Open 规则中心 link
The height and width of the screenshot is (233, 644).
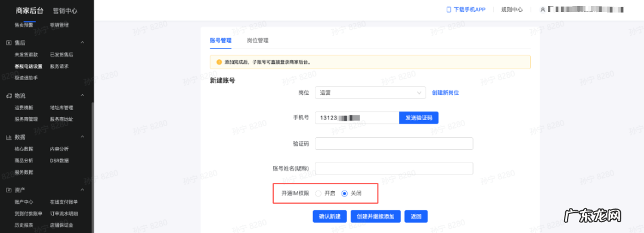point(512,9)
